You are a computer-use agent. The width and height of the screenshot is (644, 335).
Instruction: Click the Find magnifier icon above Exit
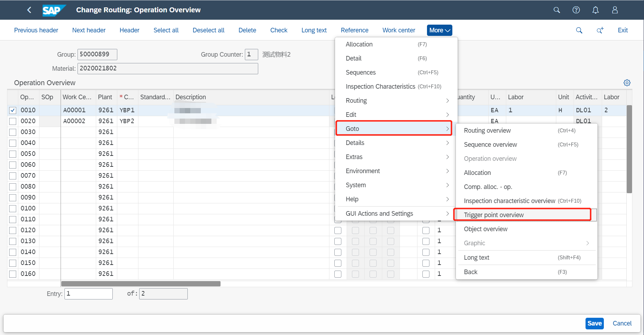(x=579, y=30)
